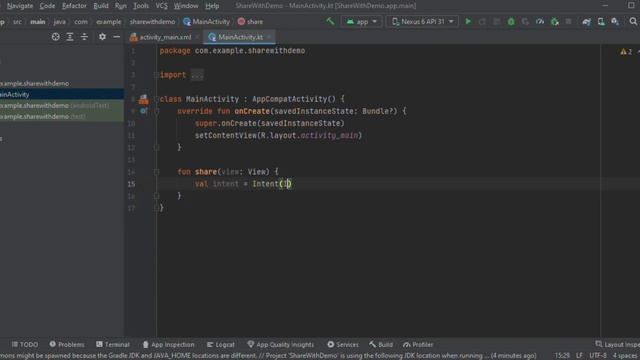Open the Navigate menu
The image size is (640, 360).
click(x=20, y=6)
